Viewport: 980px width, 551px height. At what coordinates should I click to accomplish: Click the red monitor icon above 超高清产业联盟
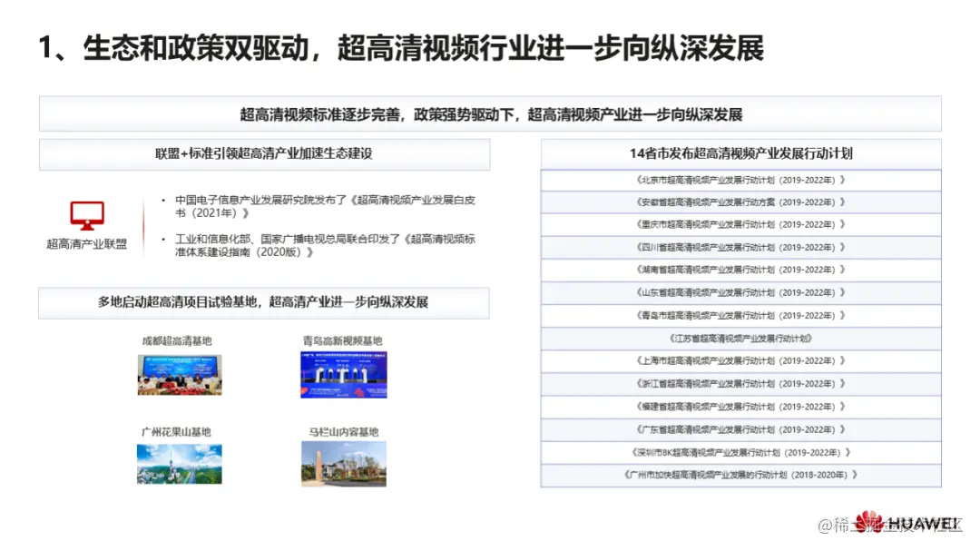click(x=86, y=212)
